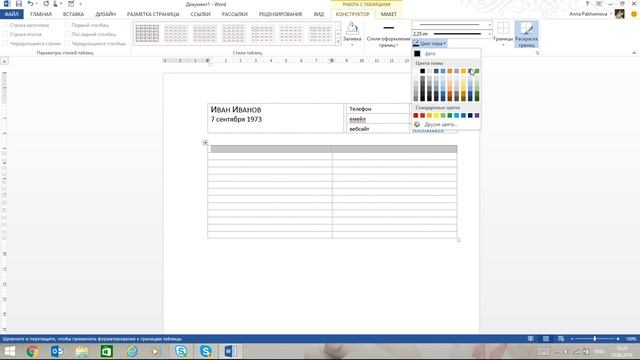Click the Windows Start button
This screenshot has width=640, height=360.
9,351
